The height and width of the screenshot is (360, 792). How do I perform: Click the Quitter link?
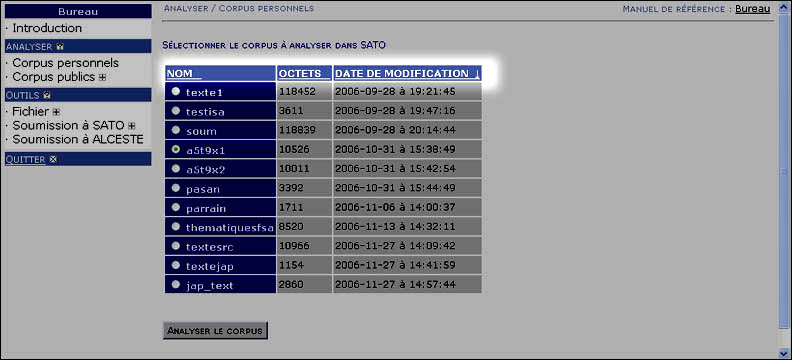click(26, 160)
